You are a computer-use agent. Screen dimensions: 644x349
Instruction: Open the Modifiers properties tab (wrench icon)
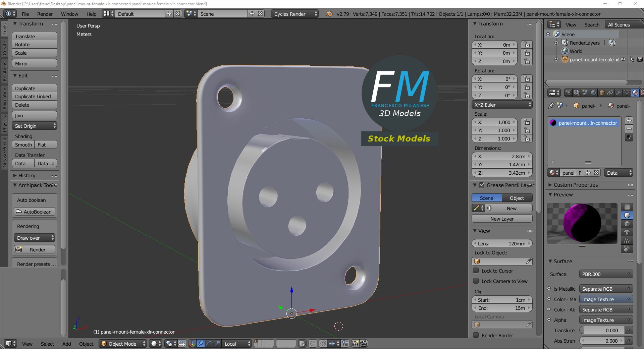pyautogui.click(x=619, y=93)
